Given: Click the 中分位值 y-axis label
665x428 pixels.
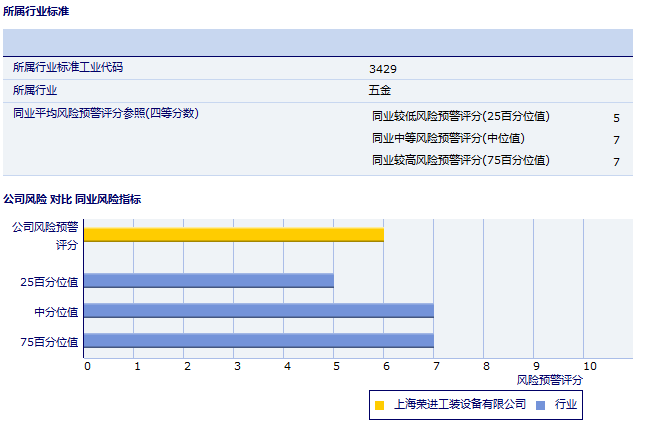Looking at the screenshot, I should click(x=56, y=312).
